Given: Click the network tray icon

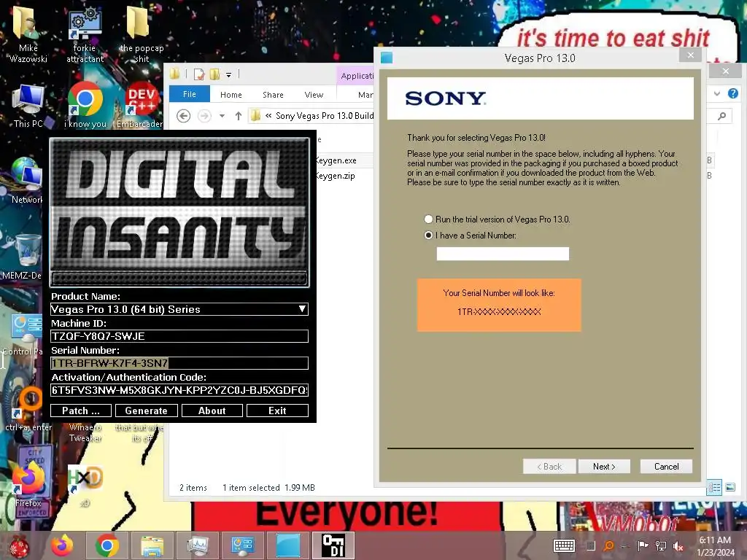Looking at the screenshot, I should point(661,546).
